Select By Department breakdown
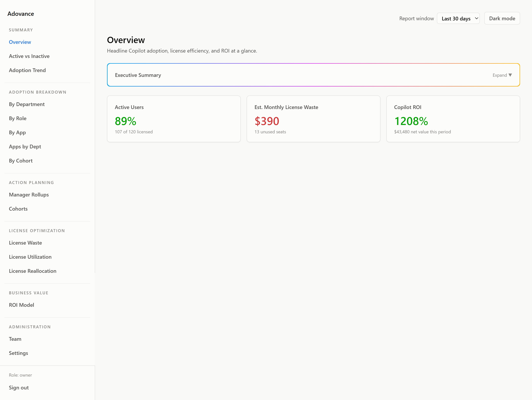532x400 pixels. pyautogui.click(x=27, y=104)
